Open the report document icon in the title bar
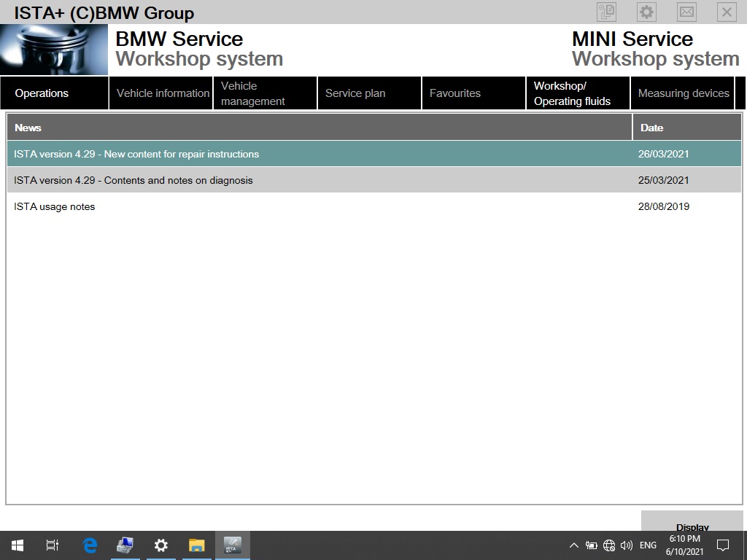This screenshot has width=747, height=560. click(605, 12)
